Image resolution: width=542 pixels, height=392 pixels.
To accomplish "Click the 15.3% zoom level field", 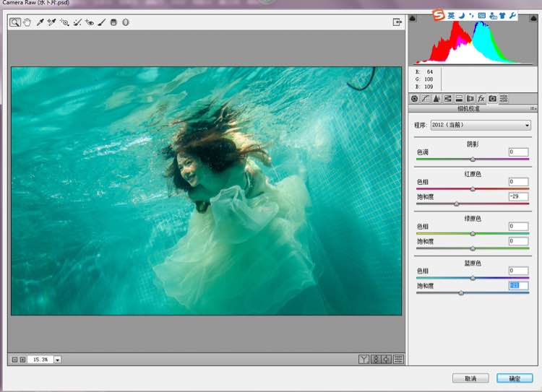I will pyautogui.click(x=40, y=360).
